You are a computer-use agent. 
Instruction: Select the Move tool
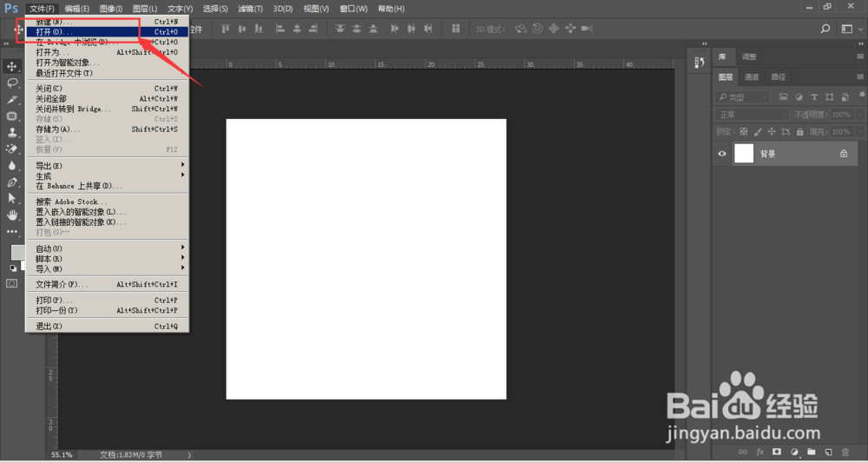pos(11,67)
